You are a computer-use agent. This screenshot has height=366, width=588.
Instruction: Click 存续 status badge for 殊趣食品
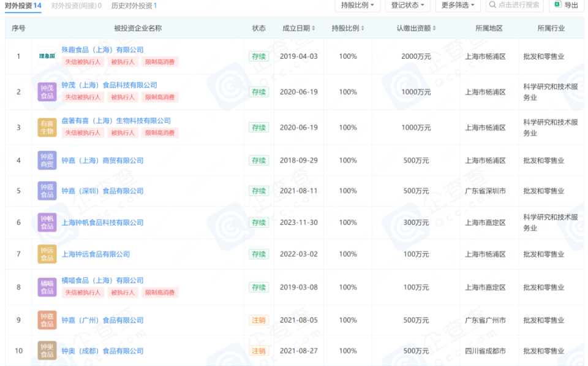[258, 56]
